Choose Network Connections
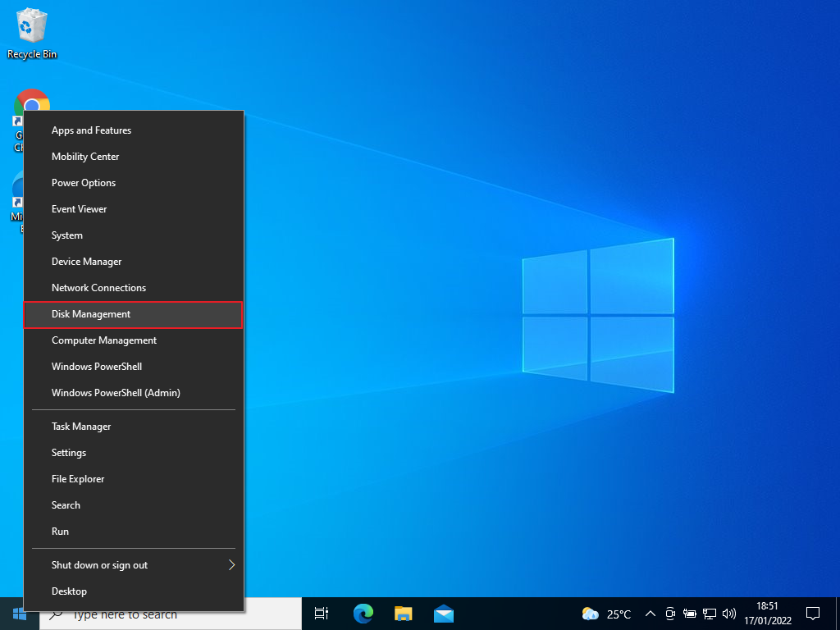 134,288
